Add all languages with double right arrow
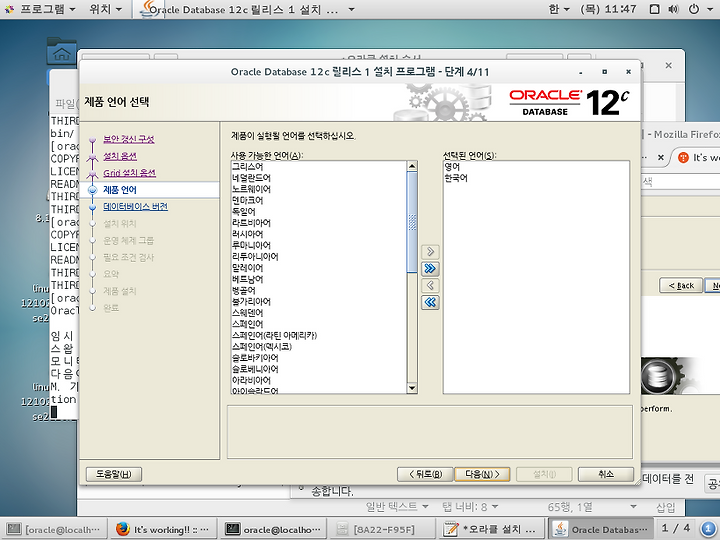 [430, 269]
